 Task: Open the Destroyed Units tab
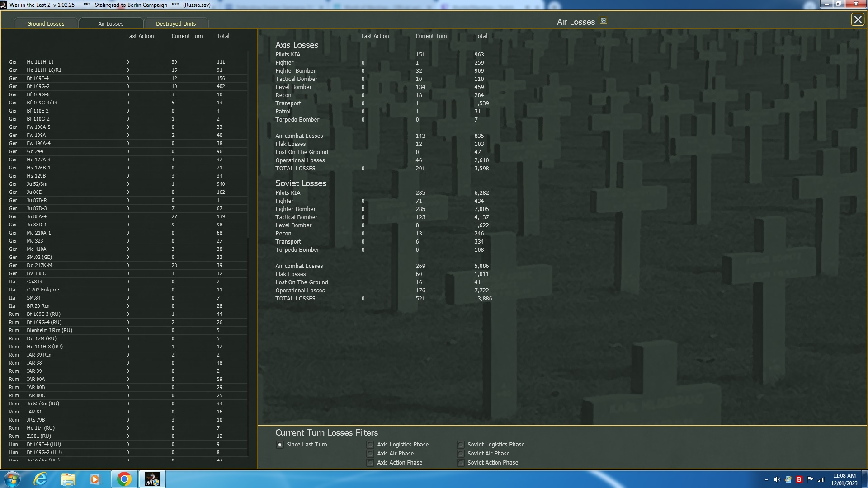[176, 23]
